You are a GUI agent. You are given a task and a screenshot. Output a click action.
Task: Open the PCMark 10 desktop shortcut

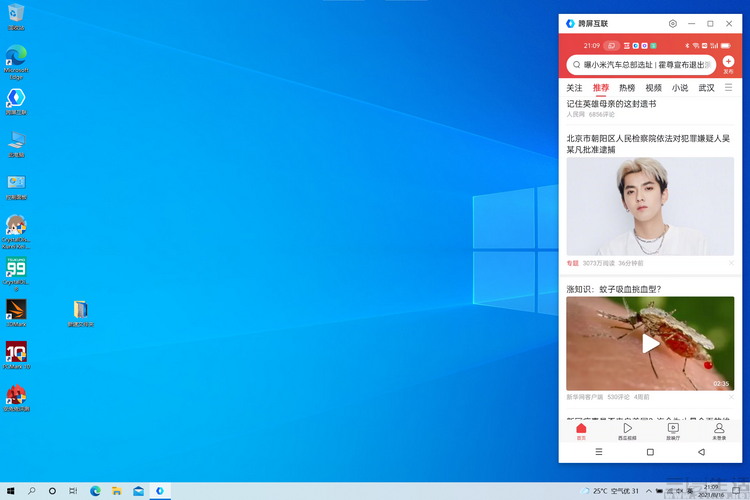coord(16,355)
